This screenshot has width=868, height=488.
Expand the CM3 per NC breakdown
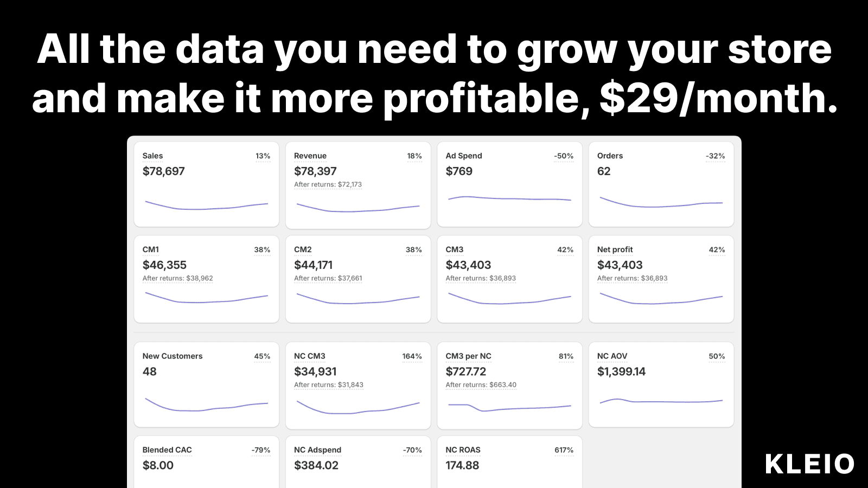click(x=481, y=384)
